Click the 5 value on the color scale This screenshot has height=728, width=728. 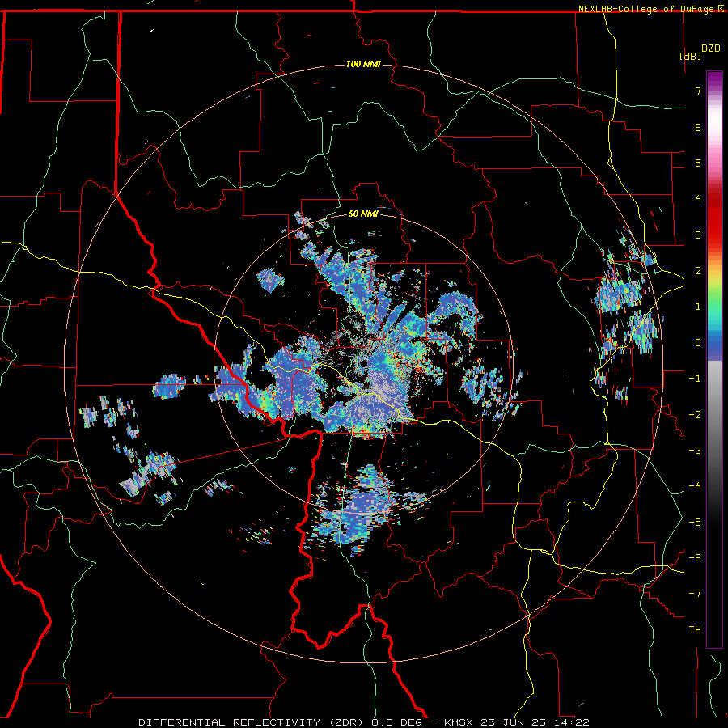(698, 163)
